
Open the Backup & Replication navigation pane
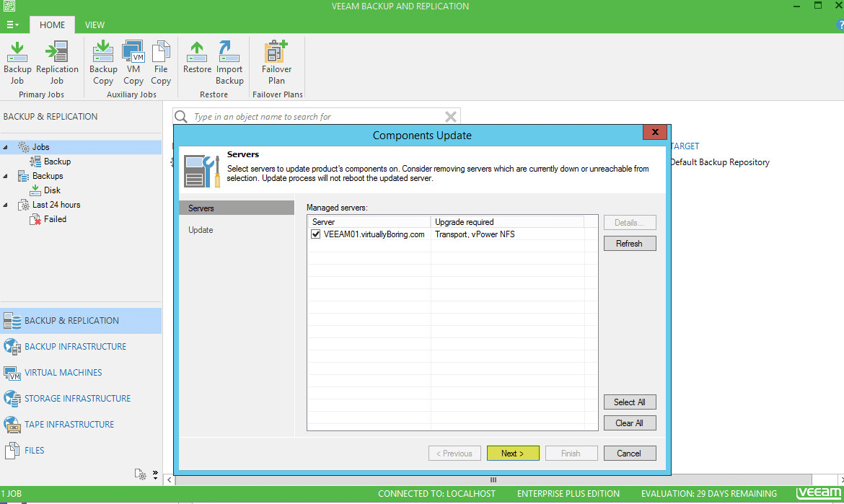81,321
